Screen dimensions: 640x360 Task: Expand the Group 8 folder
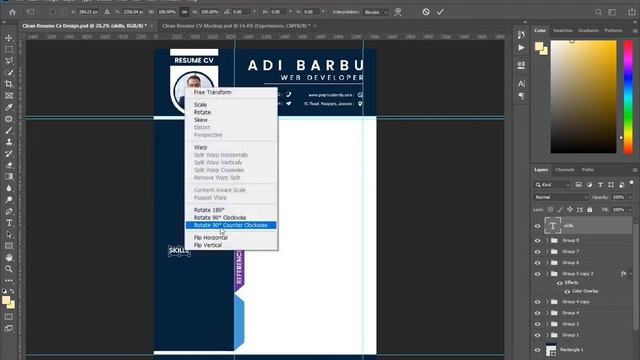tap(547, 240)
